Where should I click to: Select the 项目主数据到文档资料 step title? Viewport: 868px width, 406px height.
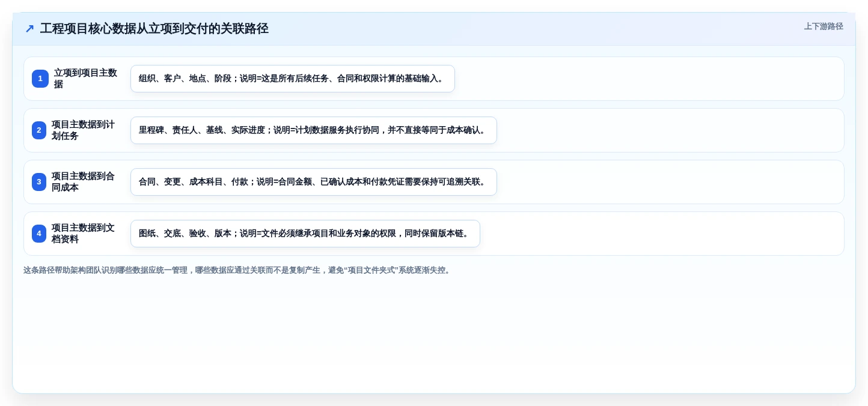click(84, 234)
